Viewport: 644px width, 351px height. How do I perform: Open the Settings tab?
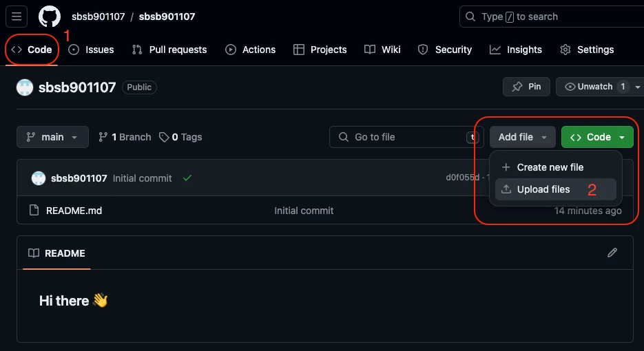(x=587, y=50)
